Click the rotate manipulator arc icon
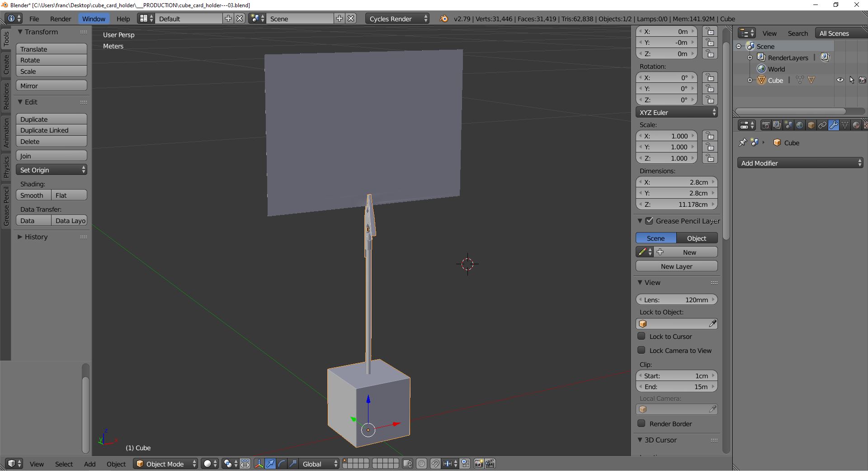Viewport: 868px width, 471px height. [282, 464]
